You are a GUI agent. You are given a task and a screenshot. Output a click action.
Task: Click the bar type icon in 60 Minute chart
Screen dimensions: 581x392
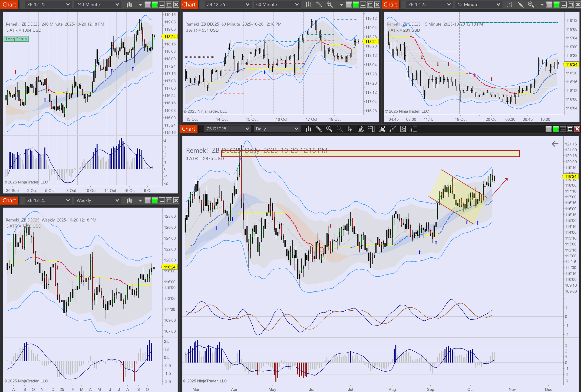[308, 4]
